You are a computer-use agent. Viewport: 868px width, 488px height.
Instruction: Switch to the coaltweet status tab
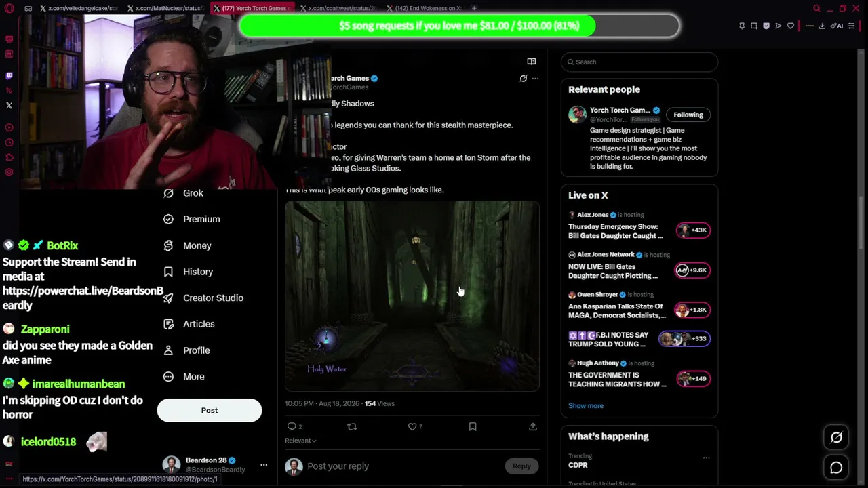click(338, 8)
